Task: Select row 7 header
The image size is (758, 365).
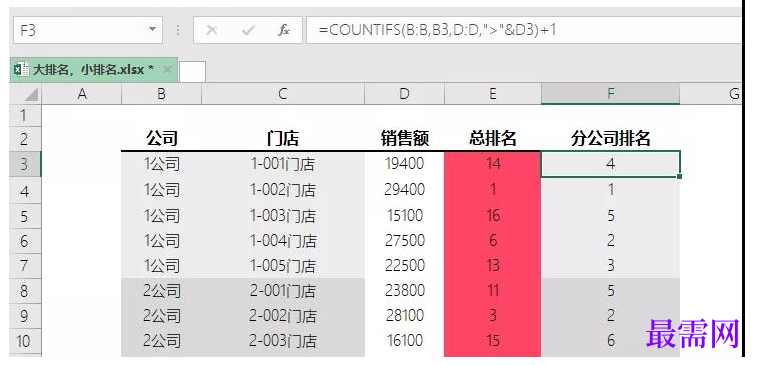Action: [x=25, y=265]
